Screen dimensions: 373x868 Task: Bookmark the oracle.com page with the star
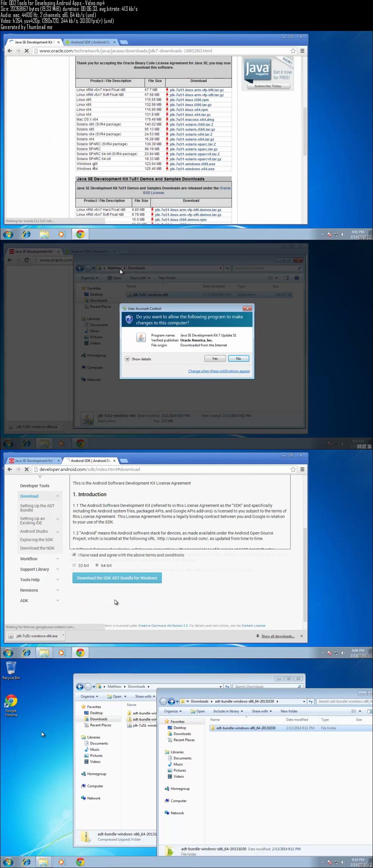coord(293,51)
